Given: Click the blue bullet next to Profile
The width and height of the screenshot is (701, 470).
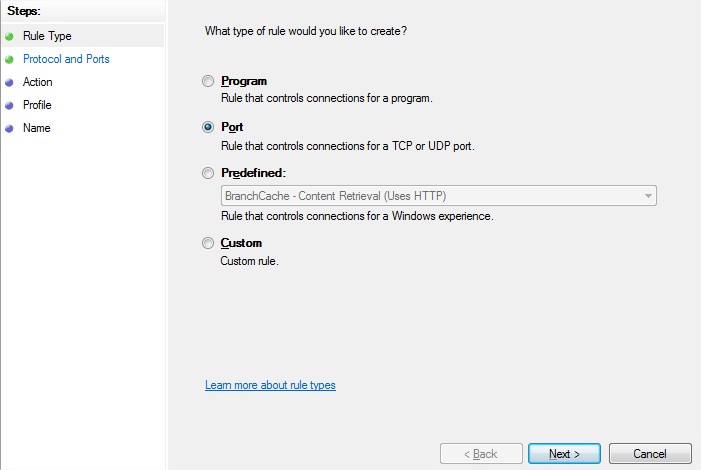Looking at the screenshot, I should coord(9,106).
